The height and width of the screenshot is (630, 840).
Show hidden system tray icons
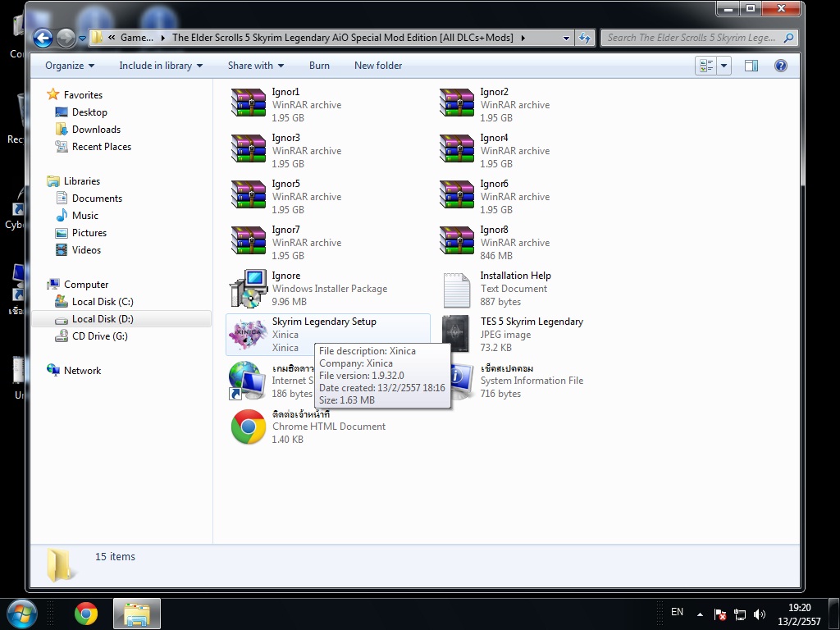tap(700, 614)
